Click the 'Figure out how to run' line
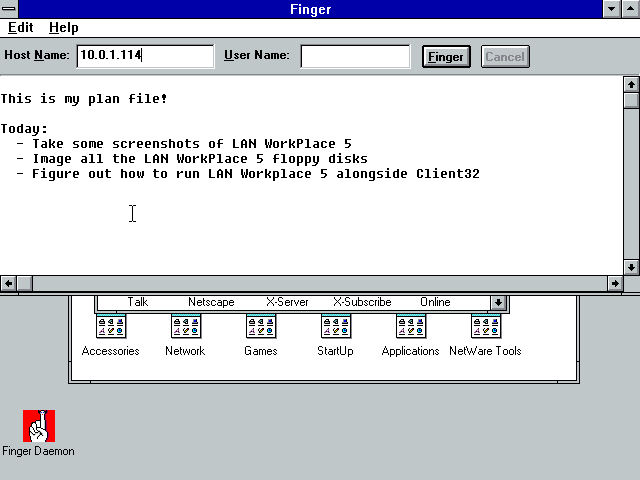 [248, 174]
